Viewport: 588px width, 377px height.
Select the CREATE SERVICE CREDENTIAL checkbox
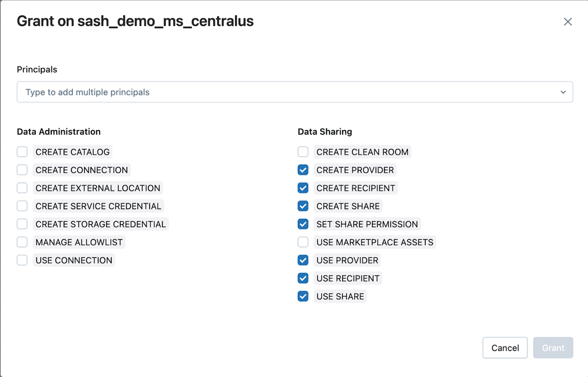[x=22, y=206]
